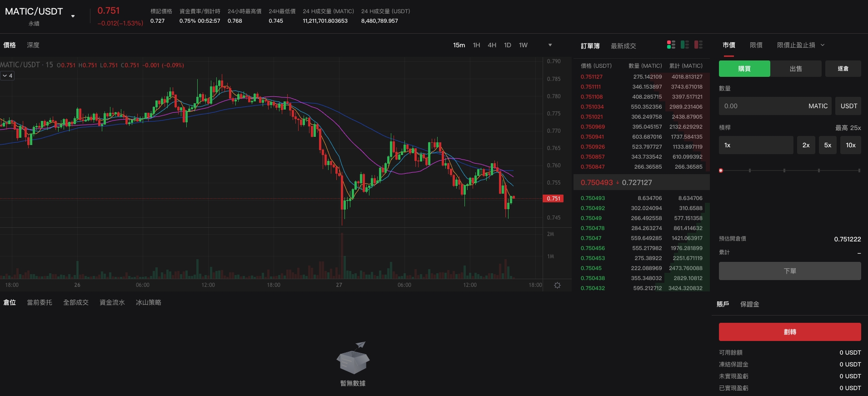
Task: Open the 最新成交 recent trades tab
Action: coord(623,46)
